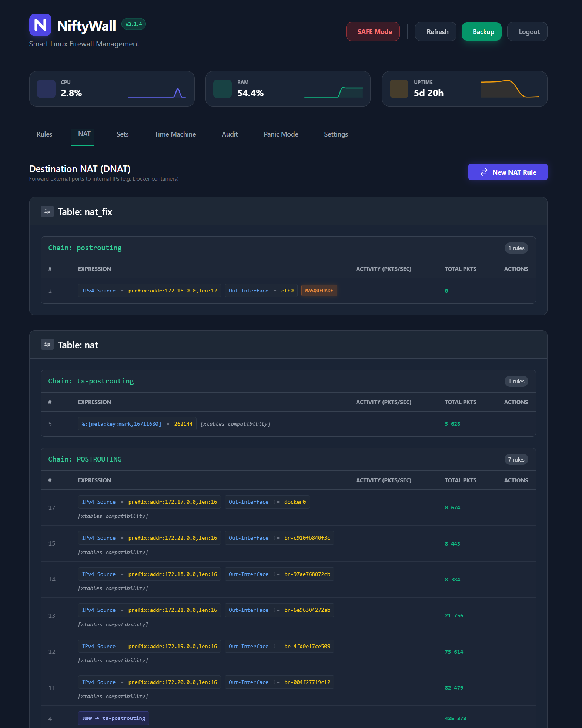The height and width of the screenshot is (728, 582).
Task: Click Chain: ts-postrouting header
Action: click(91, 381)
